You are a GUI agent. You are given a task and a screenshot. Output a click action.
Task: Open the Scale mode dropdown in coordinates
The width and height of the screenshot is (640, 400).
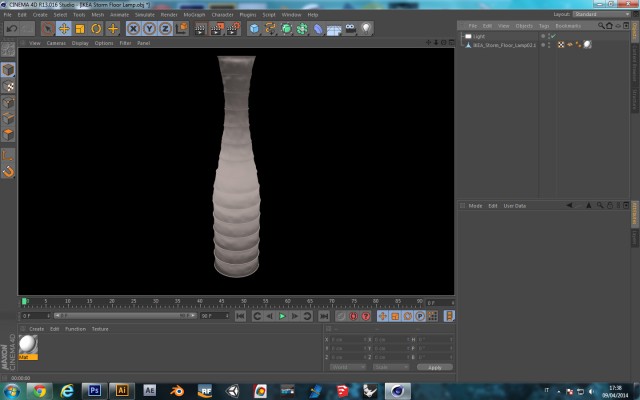(x=391, y=367)
